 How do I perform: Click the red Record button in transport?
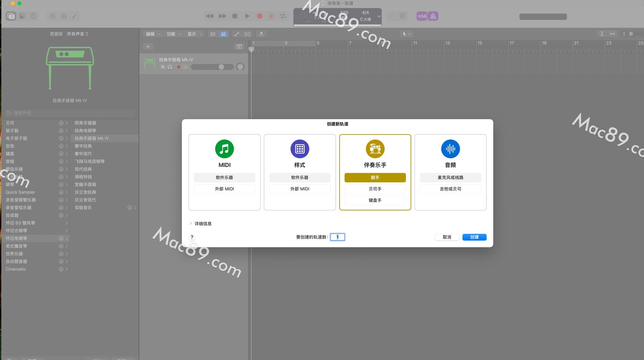pos(260,16)
